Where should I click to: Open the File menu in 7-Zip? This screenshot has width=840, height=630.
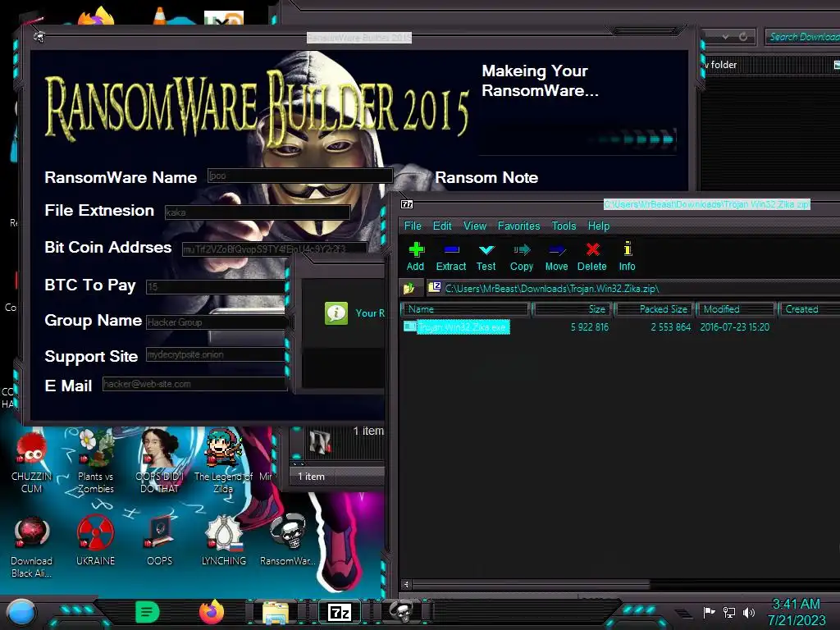coord(413,226)
